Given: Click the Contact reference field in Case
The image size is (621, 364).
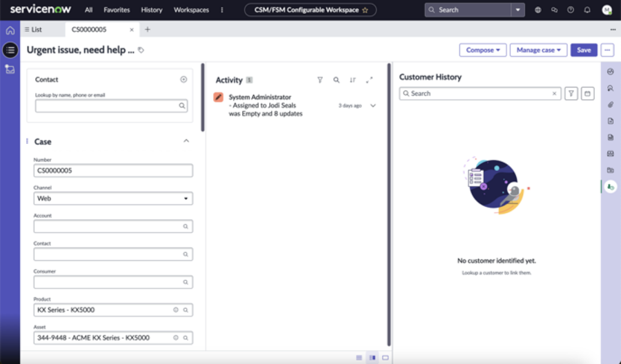Looking at the screenshot, I should 113,254.
